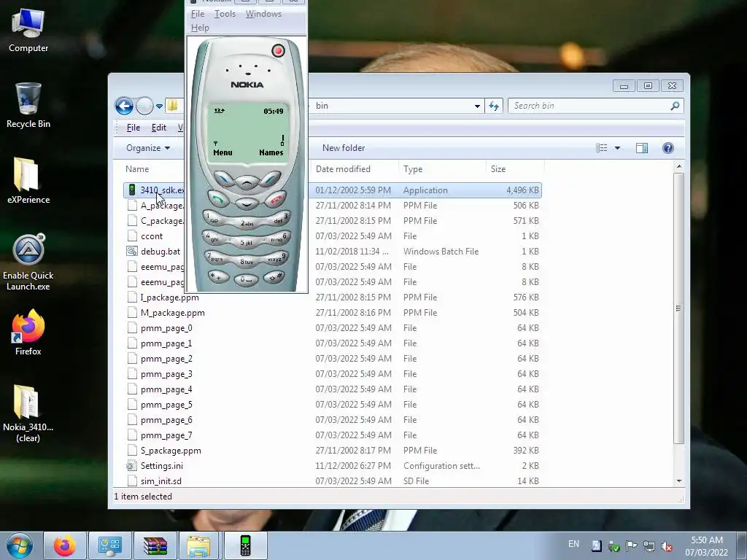Click the Explorer Back arrow button

124,106
